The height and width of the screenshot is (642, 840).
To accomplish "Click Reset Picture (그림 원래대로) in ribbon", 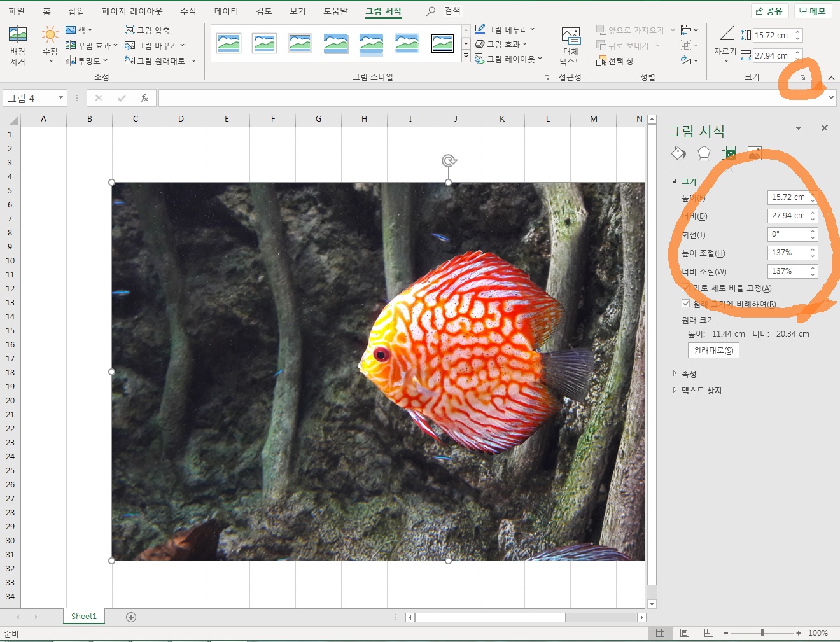I will point(160,60).
